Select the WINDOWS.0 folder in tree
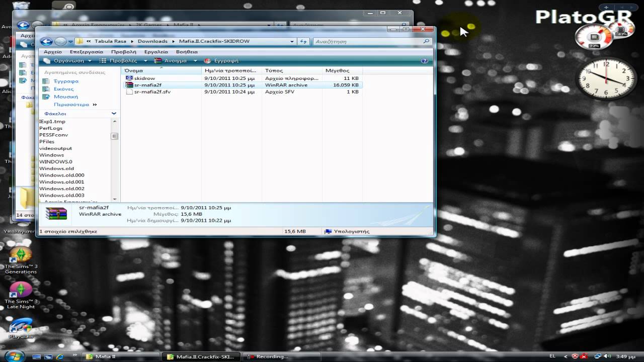644x362 pixels. click(x=55, y=162)
